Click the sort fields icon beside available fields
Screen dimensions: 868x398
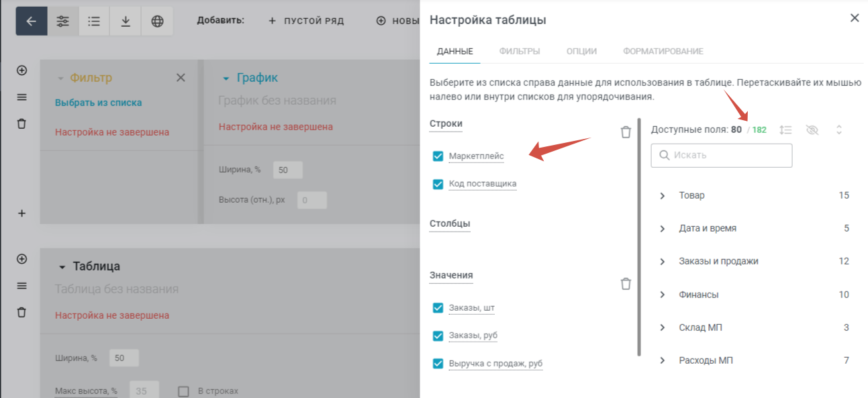tap(786, 130)
